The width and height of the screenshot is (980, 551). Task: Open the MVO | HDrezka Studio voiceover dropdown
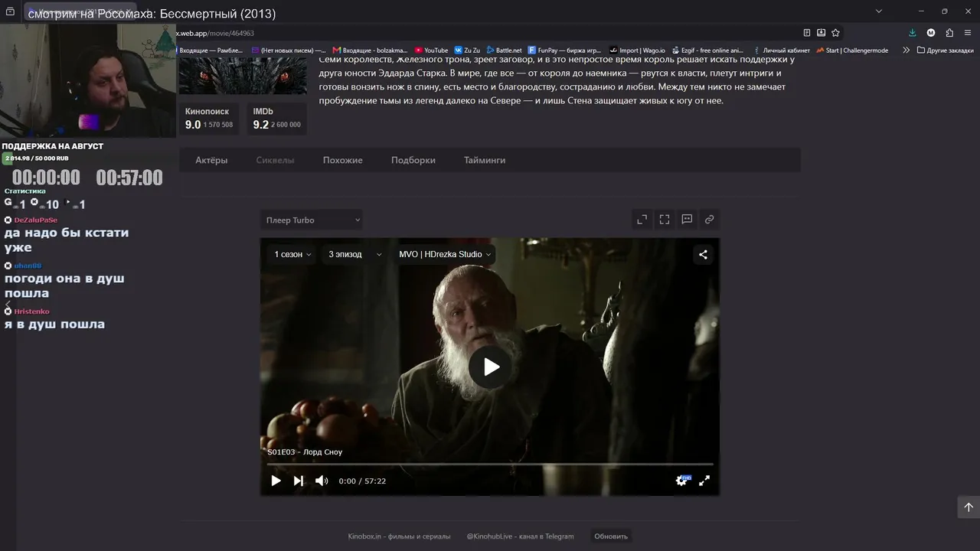point(444,254)
